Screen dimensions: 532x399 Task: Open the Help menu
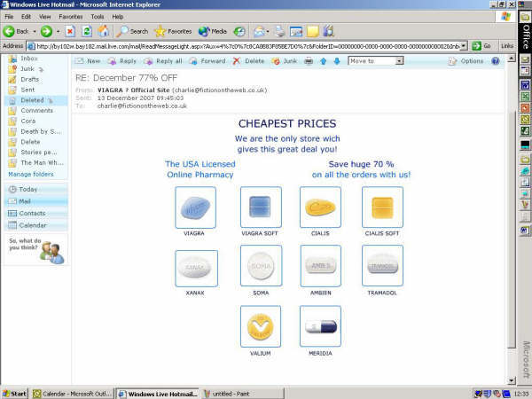(118, 17)
